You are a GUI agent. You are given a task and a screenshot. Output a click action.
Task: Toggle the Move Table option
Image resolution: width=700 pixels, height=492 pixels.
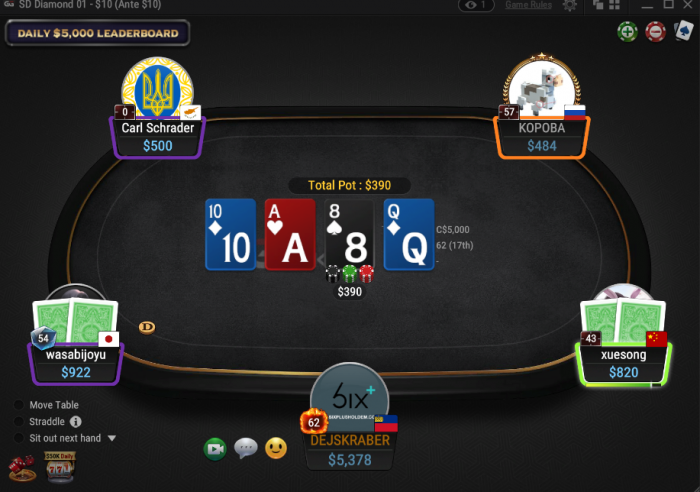coord(46,405)
